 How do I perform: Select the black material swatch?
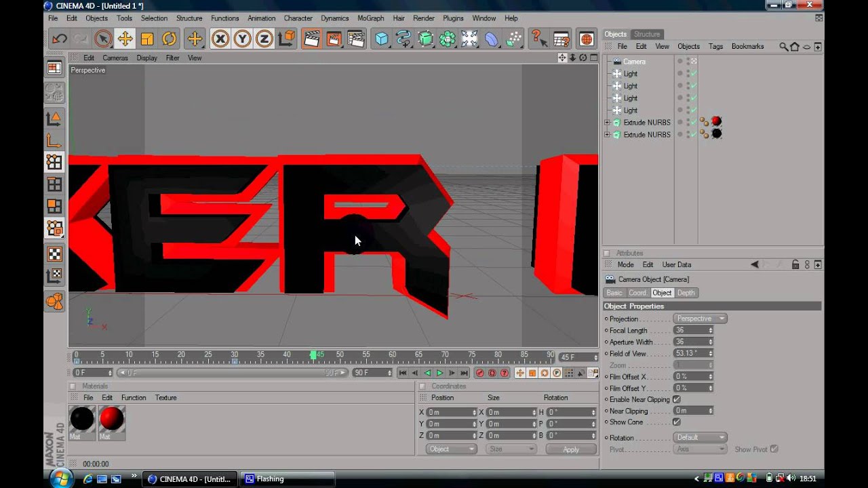click(82, 419)
